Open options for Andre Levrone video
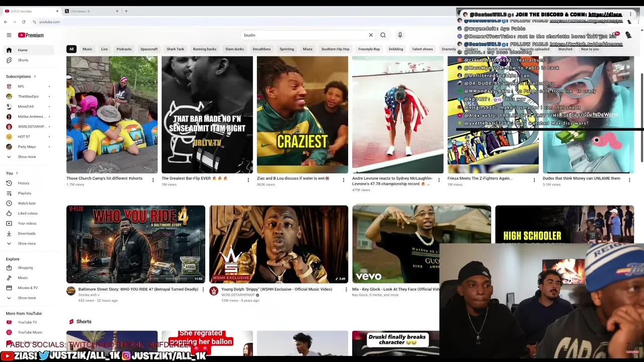 (x=439, y=180)
